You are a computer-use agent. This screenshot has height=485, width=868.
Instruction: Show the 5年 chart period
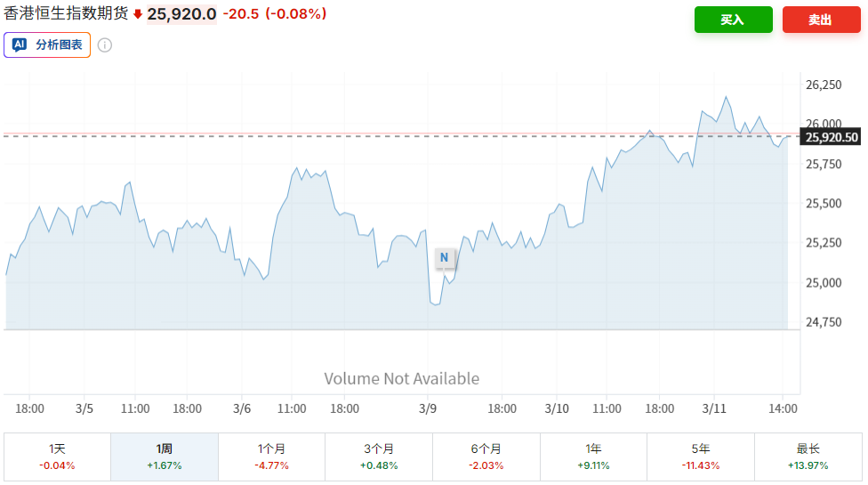click(x=700, y=457)
